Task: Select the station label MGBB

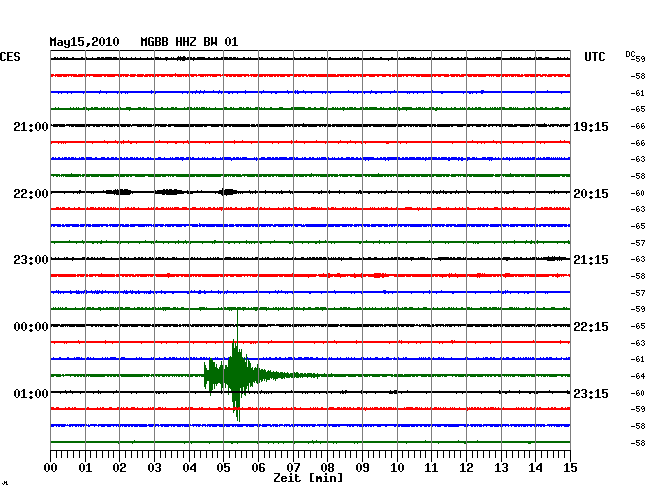Action: pos(154,42)
